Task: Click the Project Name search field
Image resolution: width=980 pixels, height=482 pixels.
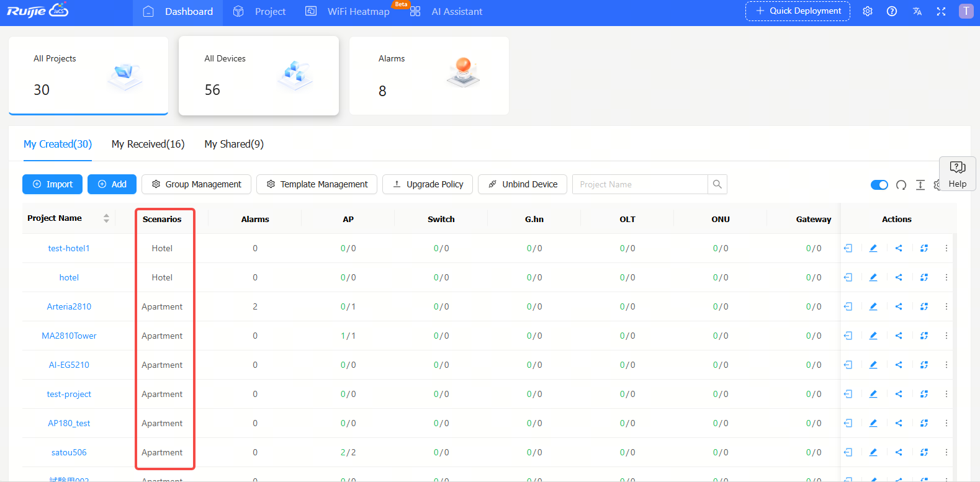Action: [x=639, y=184]
